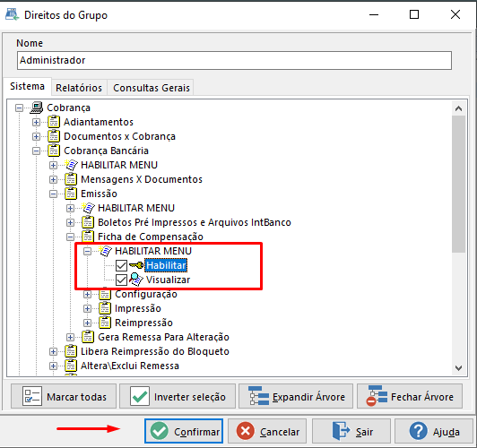
Task: Click the Boletos Pré Impressos clipboard icon
Action: (88, 222)
